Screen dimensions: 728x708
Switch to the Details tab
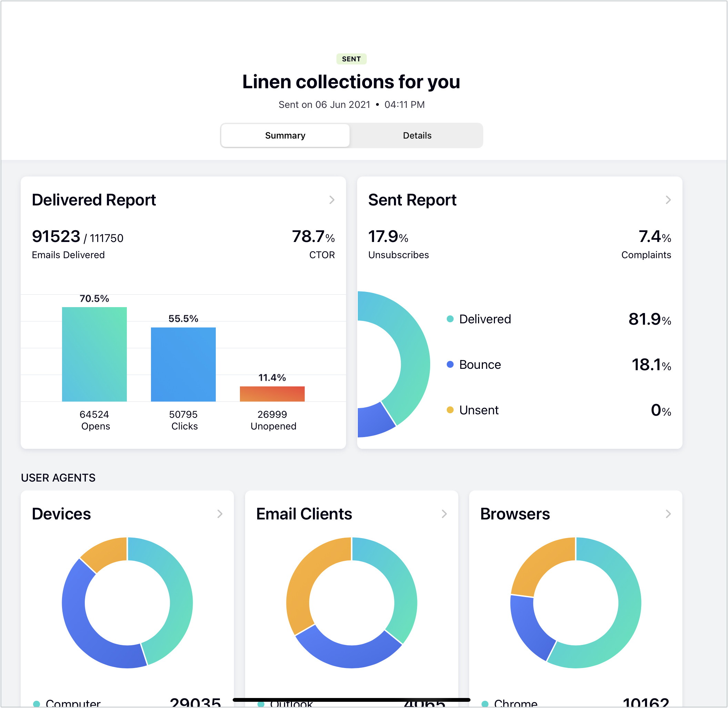point(417,136)
